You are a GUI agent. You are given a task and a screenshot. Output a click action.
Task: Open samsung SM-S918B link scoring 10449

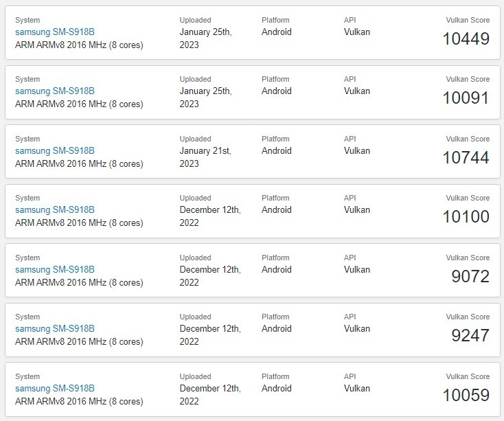click(55, 32)
